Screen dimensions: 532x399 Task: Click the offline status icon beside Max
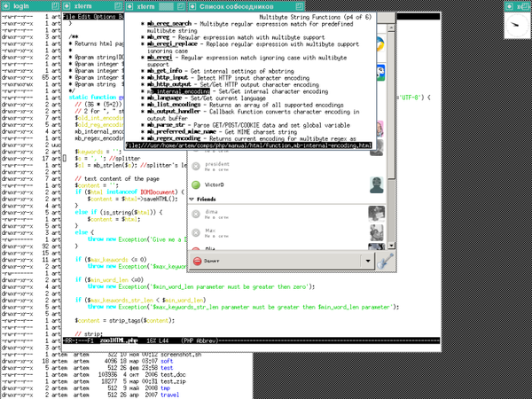click(196, 232)
